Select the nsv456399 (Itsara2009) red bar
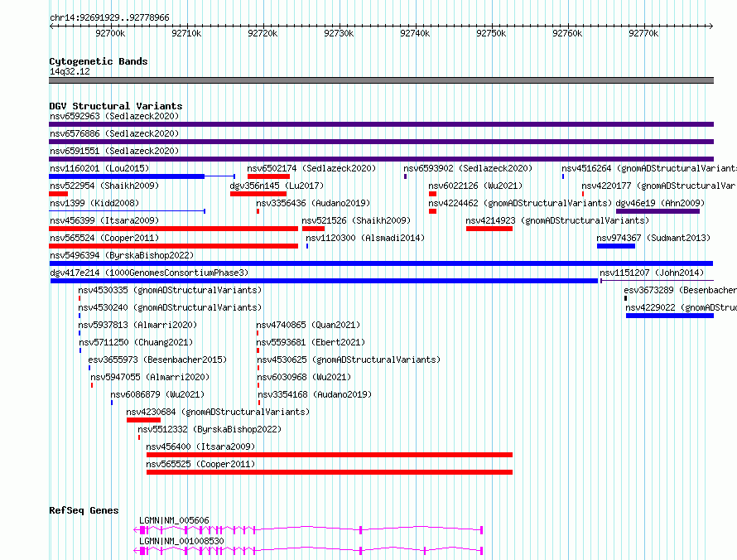This screenshot has height=560, width=737. tap(173, 229)
